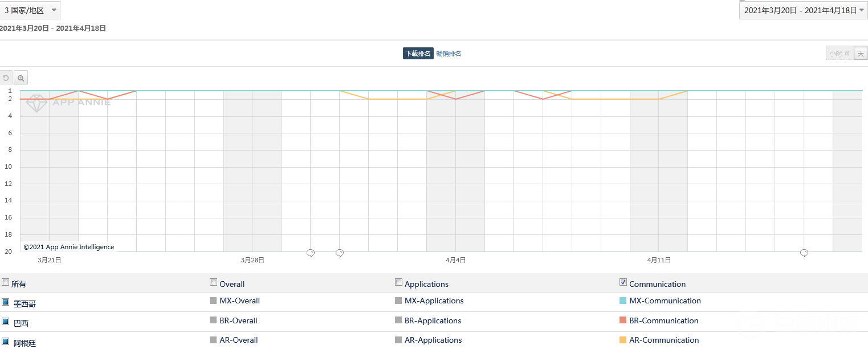
Task: Select the 下载排名 tab
Action: [418, 54]
